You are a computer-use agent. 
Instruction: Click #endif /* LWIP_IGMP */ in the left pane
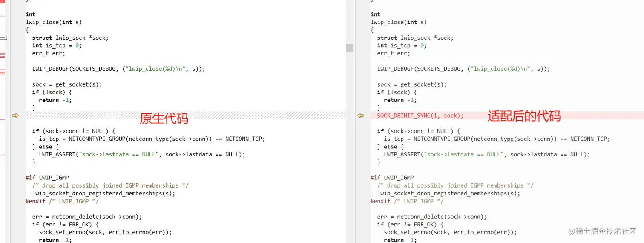tap(62, 201)
